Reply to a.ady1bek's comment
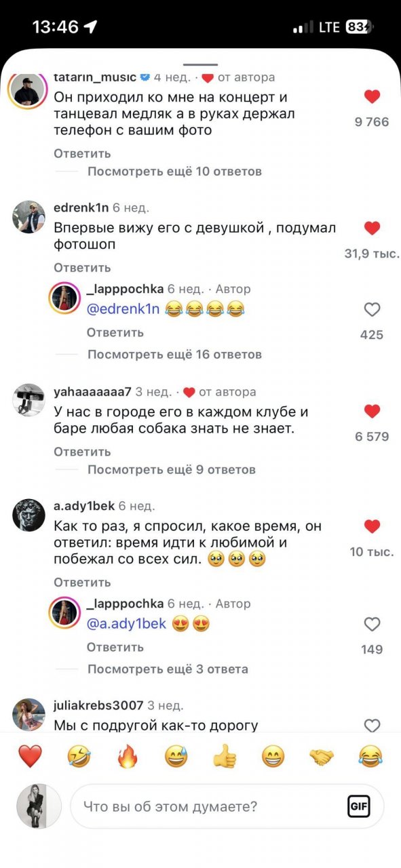401x868 pixels. [82, 583]
